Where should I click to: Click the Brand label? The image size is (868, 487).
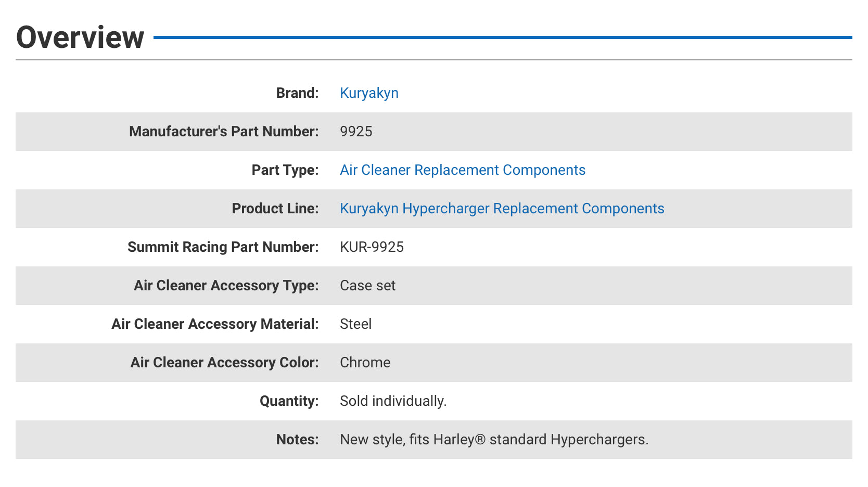coord(297,93)
